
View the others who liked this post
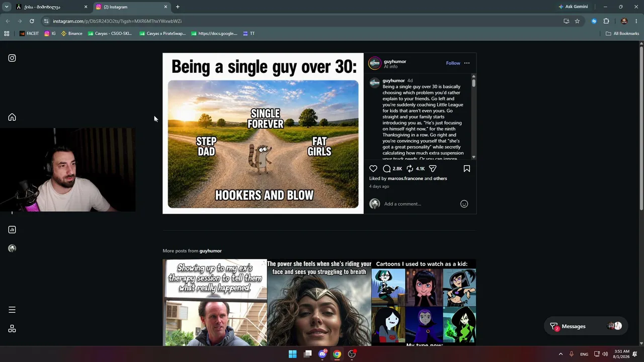click(440, 178)
